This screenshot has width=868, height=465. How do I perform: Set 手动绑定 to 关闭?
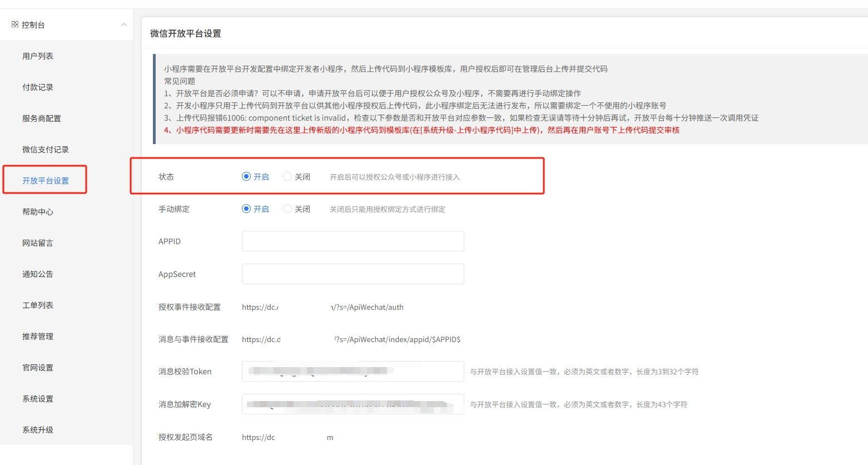287,209
